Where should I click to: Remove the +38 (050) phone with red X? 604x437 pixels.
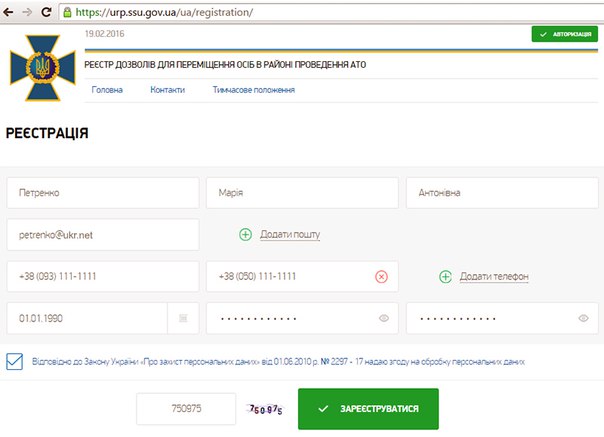tap(381, 276)
